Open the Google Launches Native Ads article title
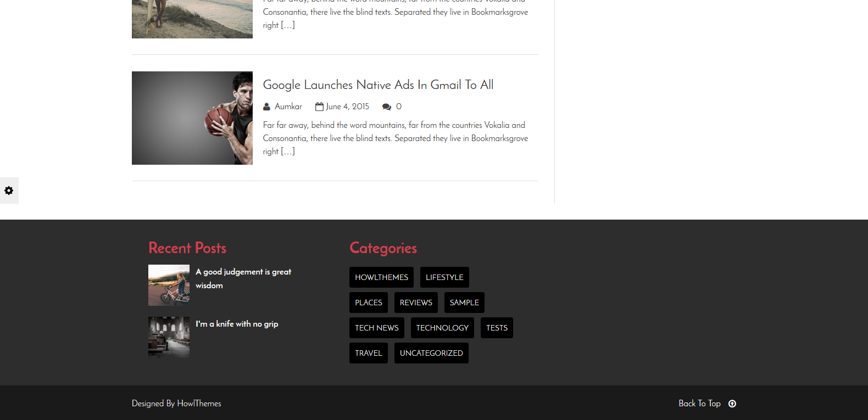The height and width of the screenshot is (420, 868). tap(378, 85)
